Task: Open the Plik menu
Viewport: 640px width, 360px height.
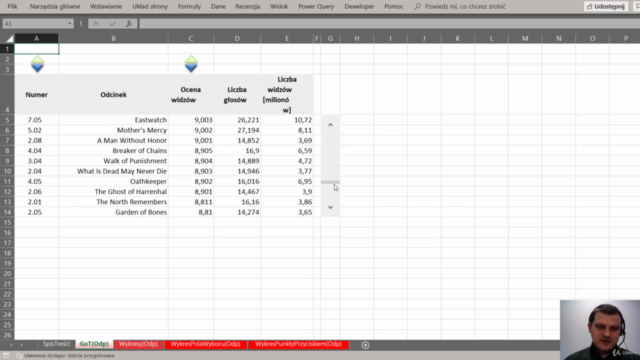Action: pos(12,7)
